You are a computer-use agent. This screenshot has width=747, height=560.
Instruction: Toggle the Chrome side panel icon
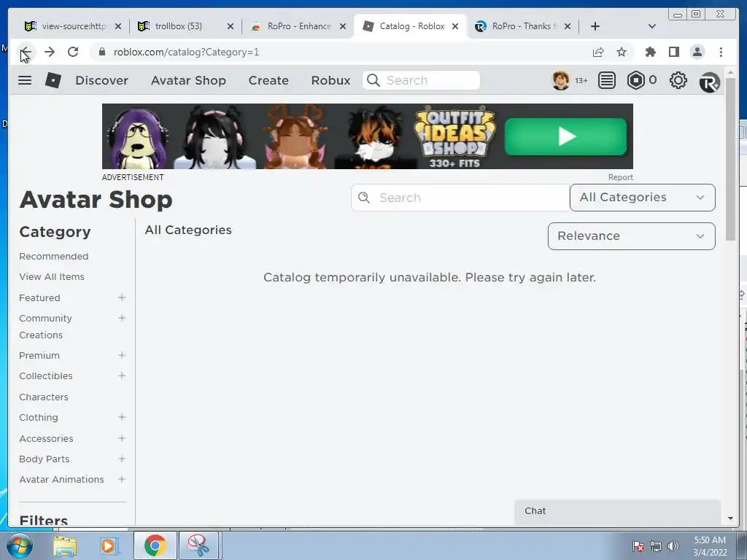point(673,52)
